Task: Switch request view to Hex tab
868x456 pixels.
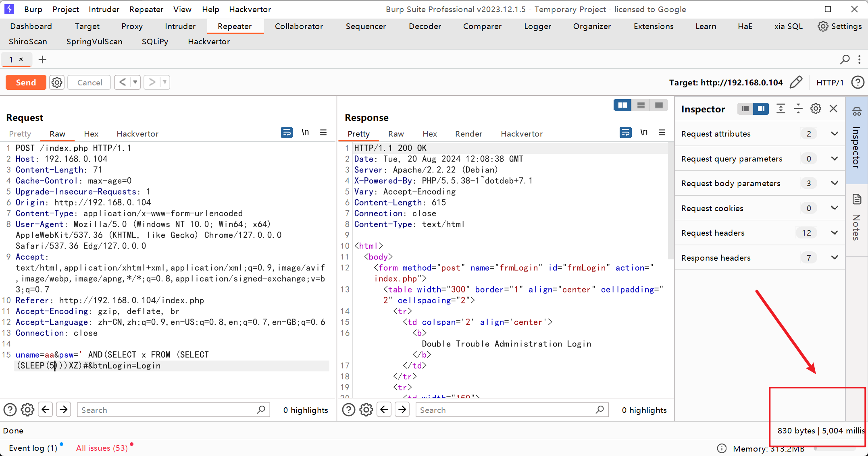Action: (x=91, y=134)
